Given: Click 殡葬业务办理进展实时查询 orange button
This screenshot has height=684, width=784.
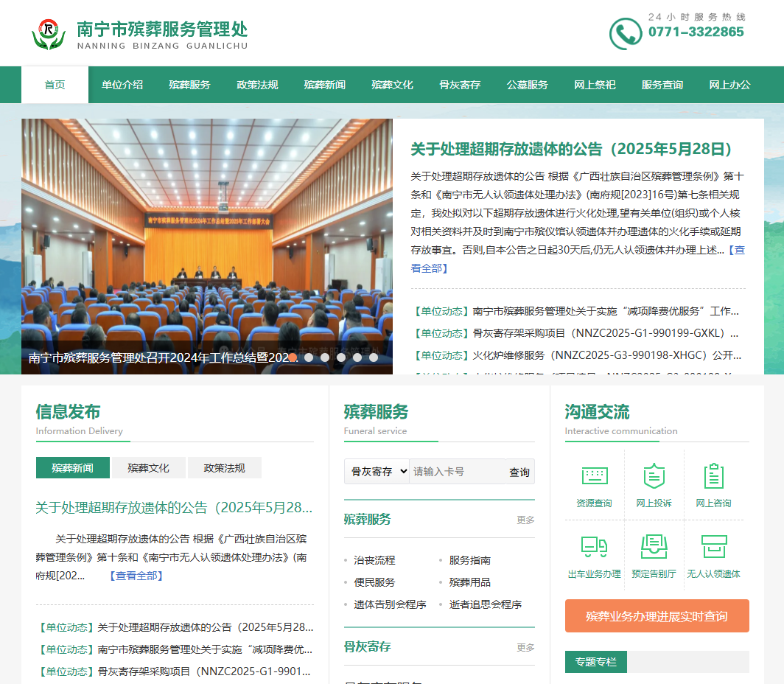Looking at the screenshot, I should pos(657,616).
